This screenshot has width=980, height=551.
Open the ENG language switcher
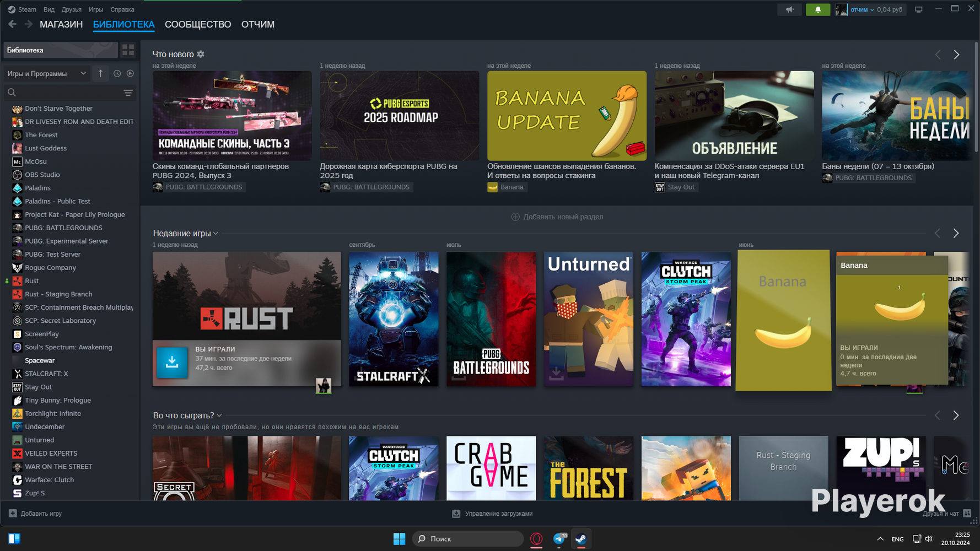click(897, 539)
